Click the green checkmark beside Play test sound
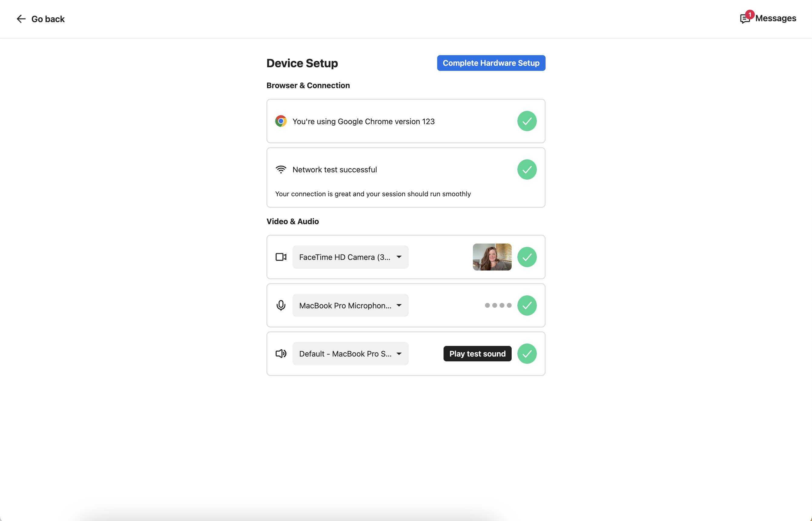Image resolution: width=812 pixels, height=521 pixels. click(527, 354)
